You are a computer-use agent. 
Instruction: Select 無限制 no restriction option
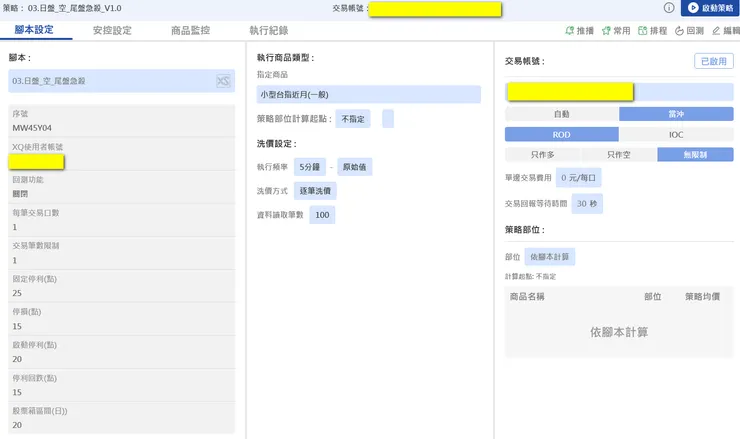point(695,154)
